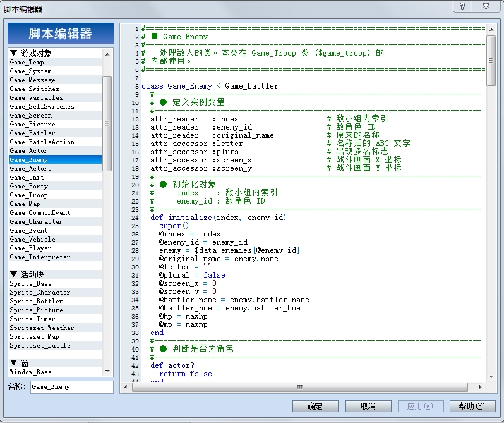
Task: Click code editor horizontal scroll-left arrow
Action: [x=126, y=387]
